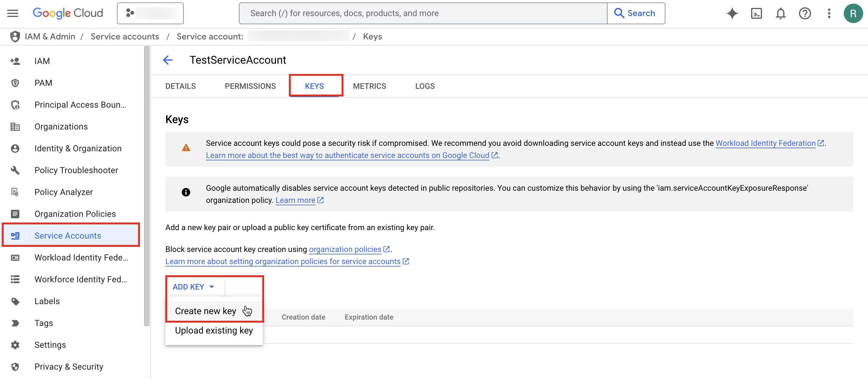The image size is (868, 379).
Task: Click the Organizations sidebar icon
Action: [15, 127]
